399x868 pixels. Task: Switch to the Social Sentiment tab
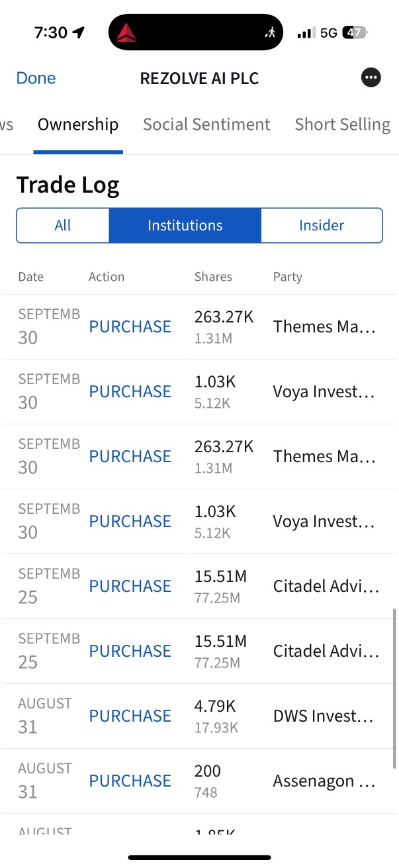click(206, 124)
